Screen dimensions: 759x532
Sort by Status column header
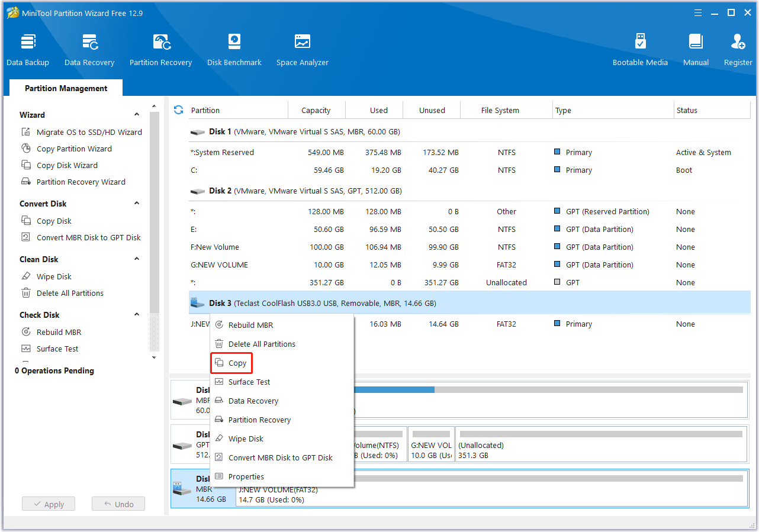click(x=712, y=110)
